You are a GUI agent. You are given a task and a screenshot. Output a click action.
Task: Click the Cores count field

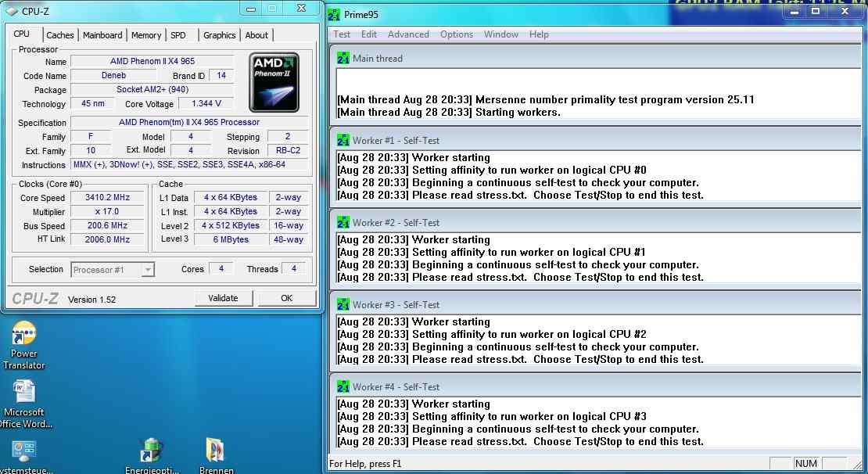[221, 268]
